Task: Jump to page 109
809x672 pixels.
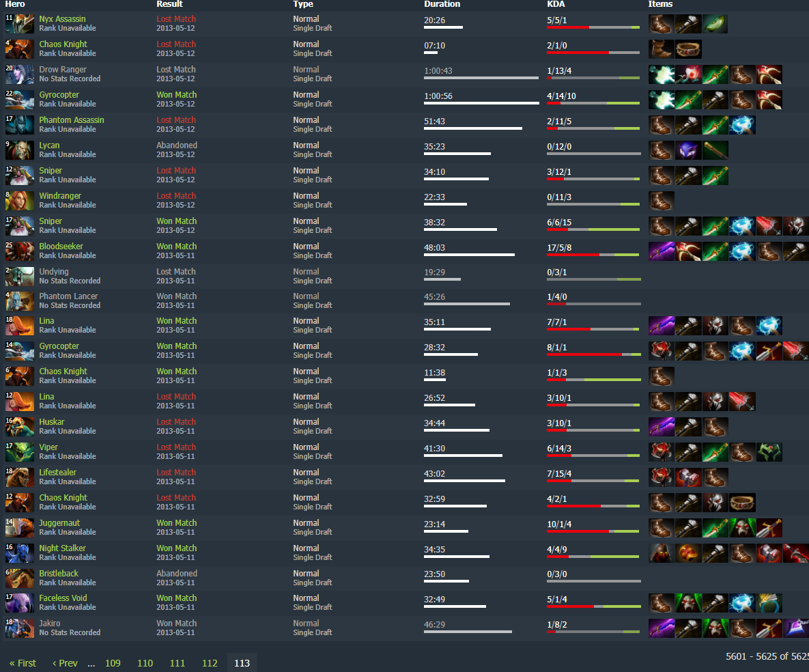Action: [x=113, y=663]
